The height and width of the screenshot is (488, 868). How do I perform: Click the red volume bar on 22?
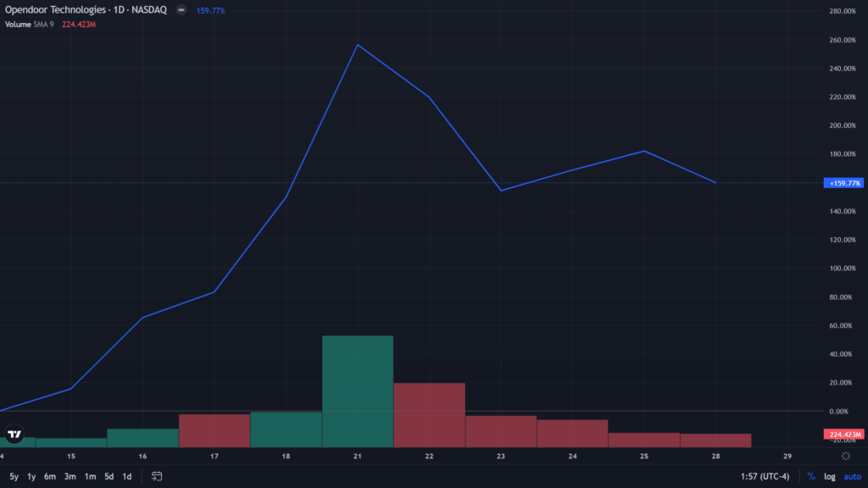[x=430, y=415]
